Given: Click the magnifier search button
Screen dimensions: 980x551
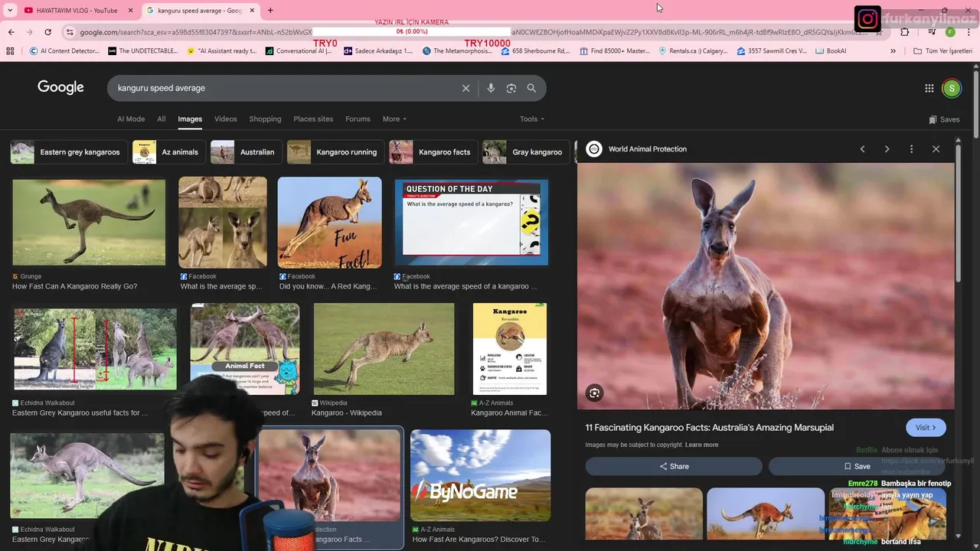Looking at the screenshot, I should (531, 88).
